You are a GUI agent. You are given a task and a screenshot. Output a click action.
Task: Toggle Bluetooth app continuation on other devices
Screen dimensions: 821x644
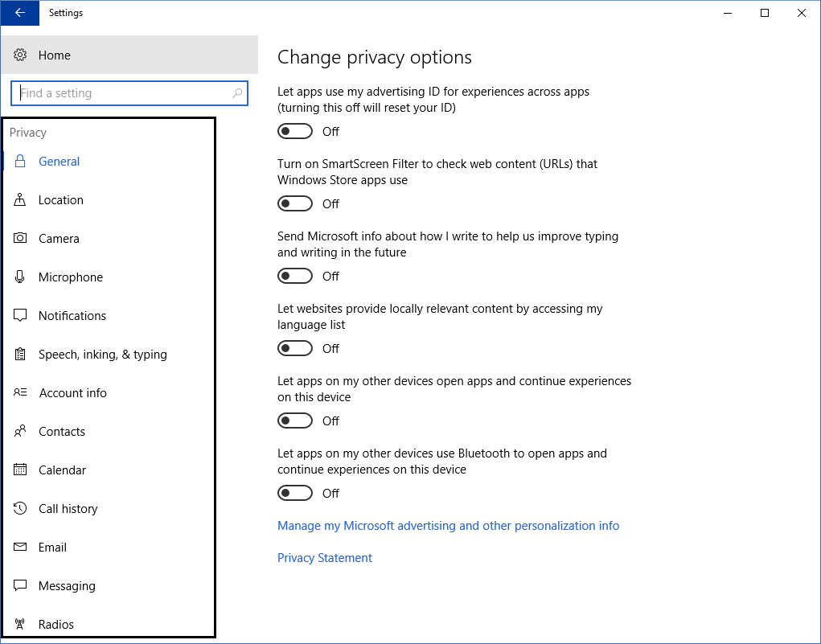coord(295,493)
